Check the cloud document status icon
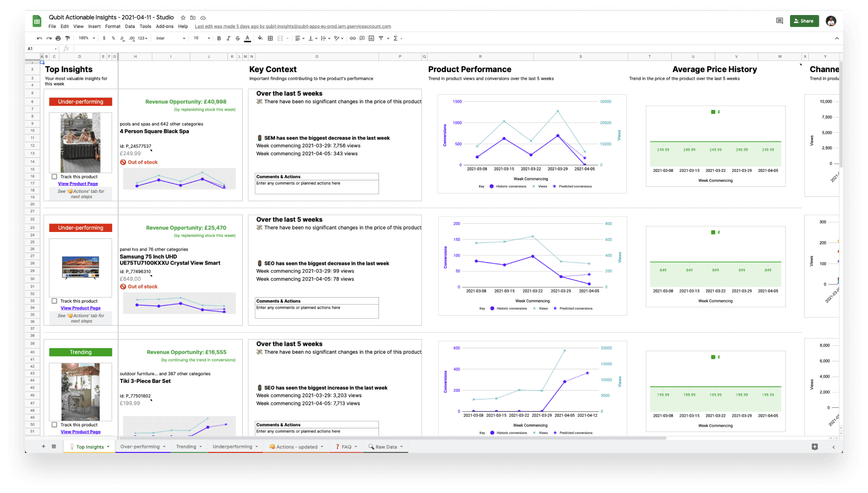Image resolution: width=868 pixels, height=493 pixels. click(203, 18)
